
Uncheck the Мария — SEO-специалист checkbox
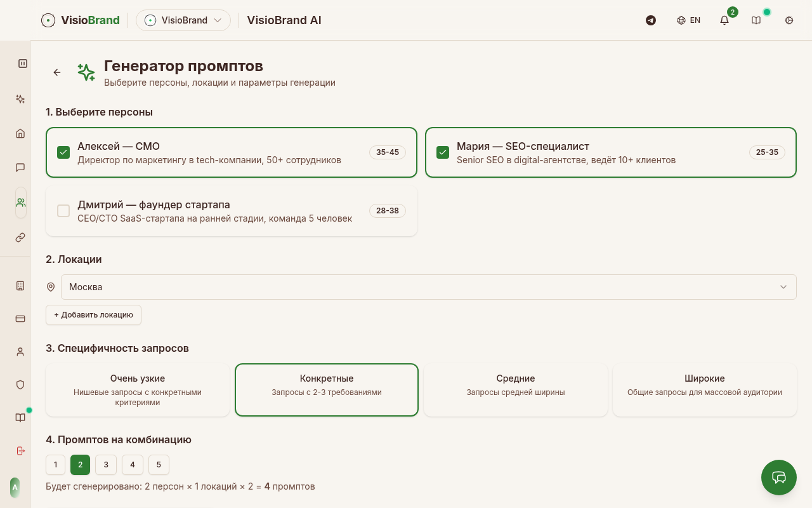coord(443,152)
